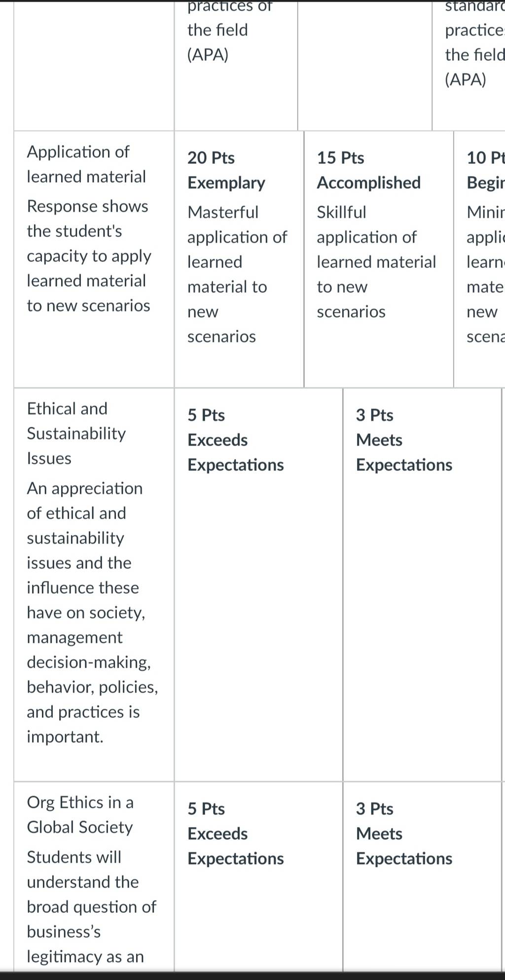The width and height of the screenshot is (505, 980).
Task: Click the Skillful application description text
Action: coord(376,262)
